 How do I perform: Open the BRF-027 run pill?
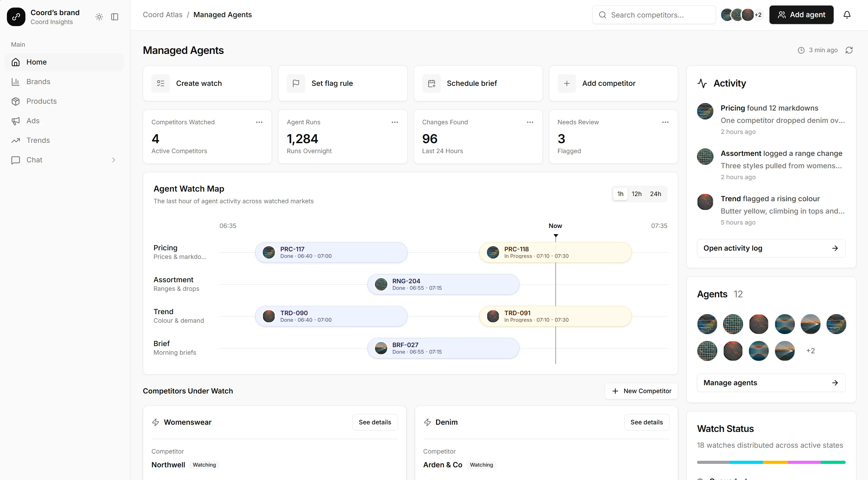(x=443, y=348)
